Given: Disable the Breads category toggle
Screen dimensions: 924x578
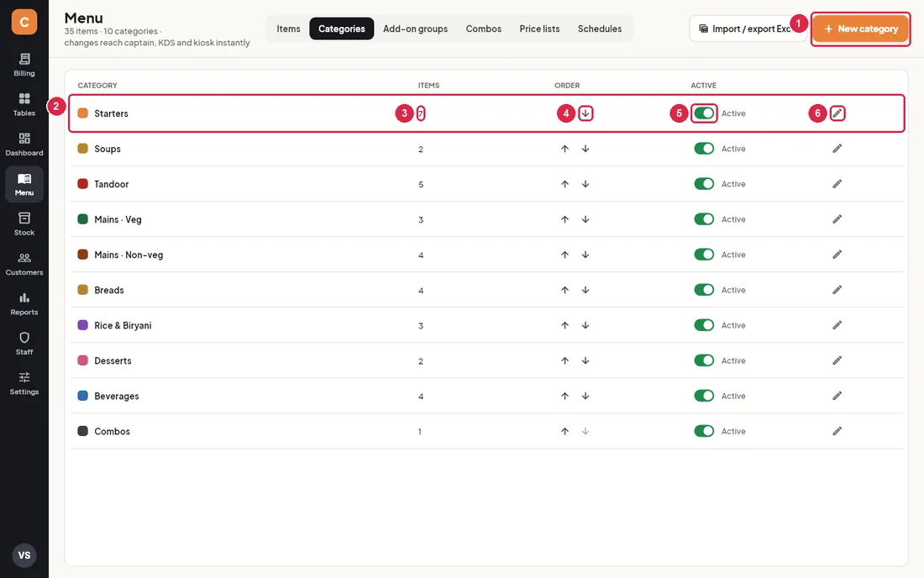Looking at the screenshot, I should point(704,290).
